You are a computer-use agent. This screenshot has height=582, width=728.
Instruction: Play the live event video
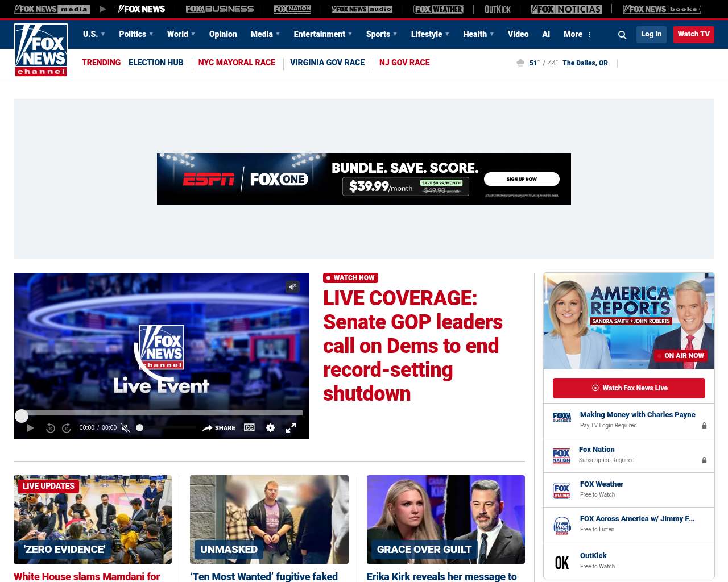click(x=31, y=428)
